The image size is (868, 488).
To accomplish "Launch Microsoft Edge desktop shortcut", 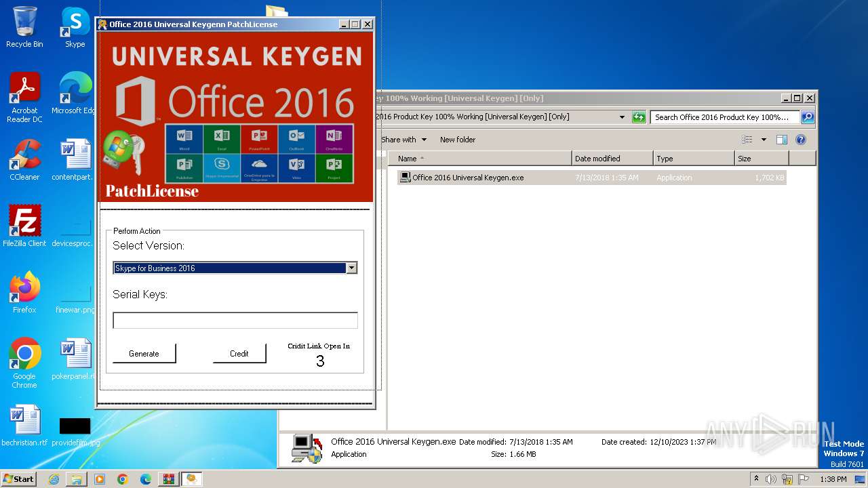I will coord(75,94).
